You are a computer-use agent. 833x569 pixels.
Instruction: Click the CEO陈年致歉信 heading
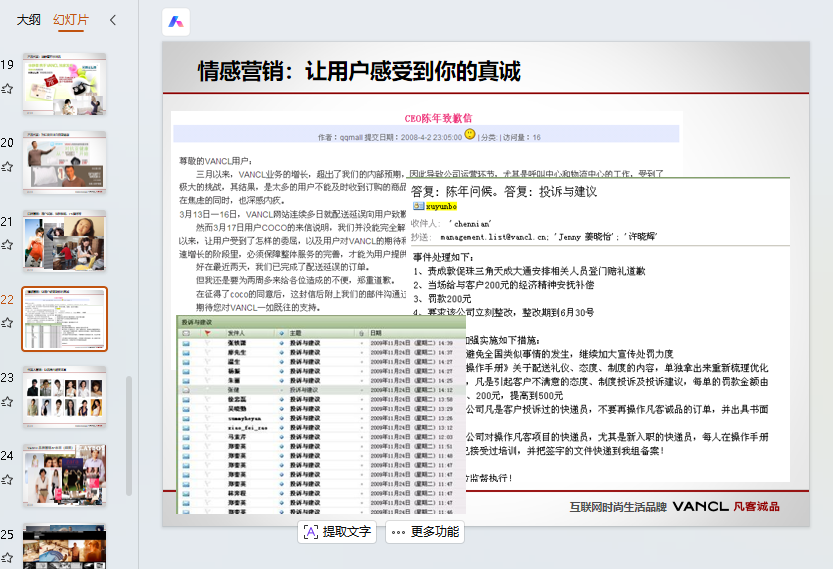[438, 118]
